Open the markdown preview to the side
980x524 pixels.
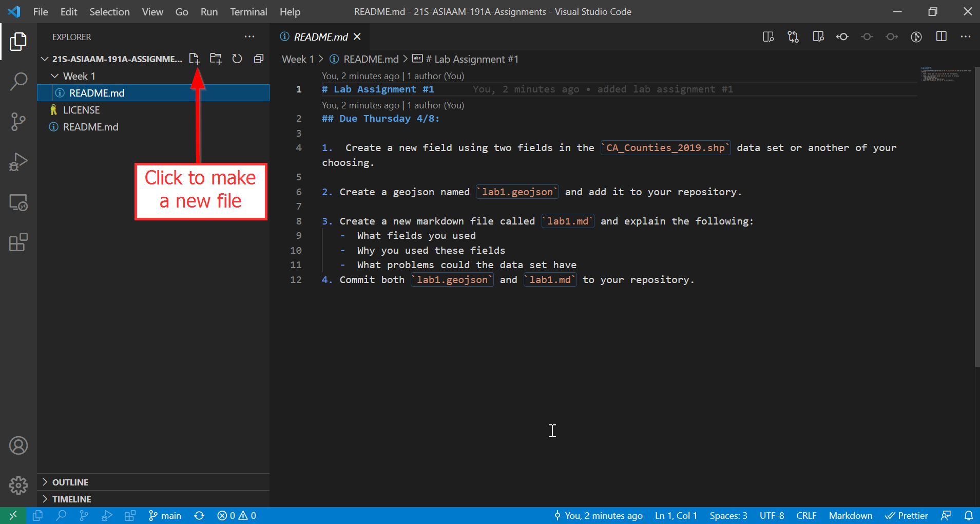[x=768, y=37]
